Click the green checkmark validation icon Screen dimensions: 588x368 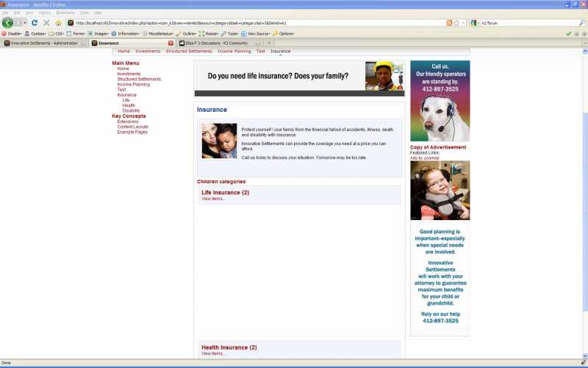click(568, 33)
